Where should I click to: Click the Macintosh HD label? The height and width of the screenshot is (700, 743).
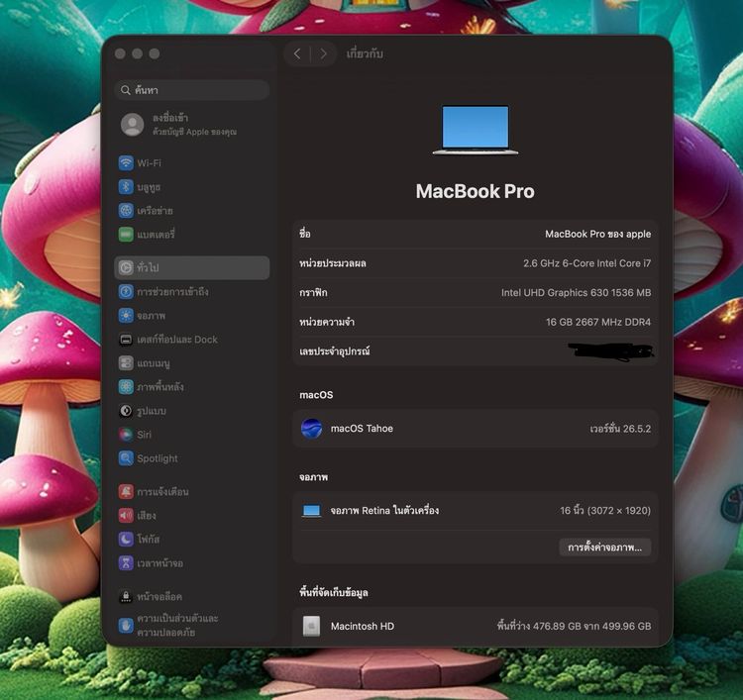pyautogui.click(x=362, y=626)
